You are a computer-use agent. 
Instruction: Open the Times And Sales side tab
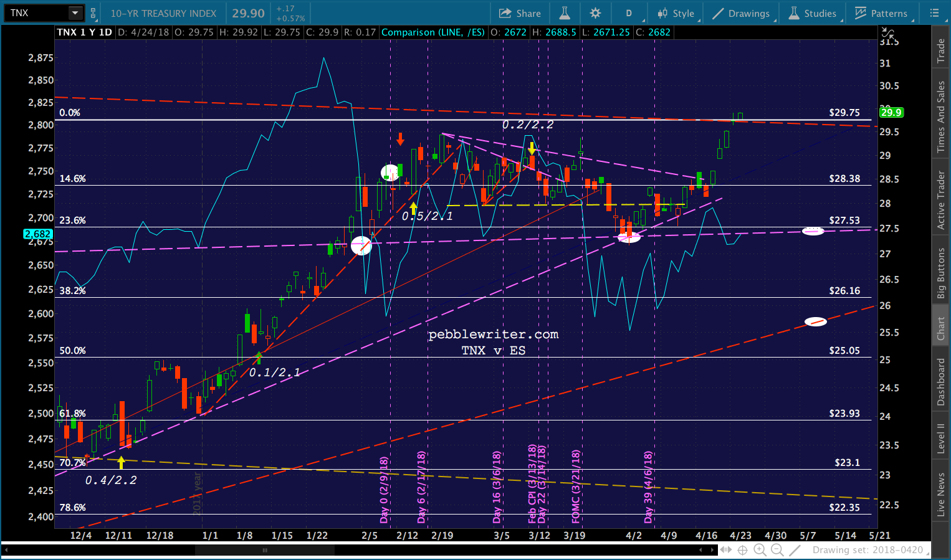click(940, 117)
